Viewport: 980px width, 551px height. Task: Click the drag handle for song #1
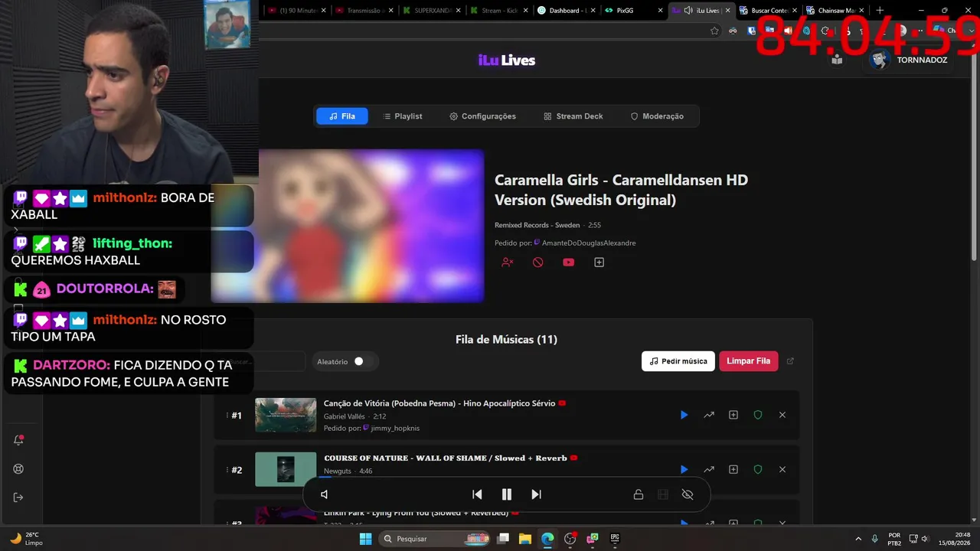[x=227, y=415]
